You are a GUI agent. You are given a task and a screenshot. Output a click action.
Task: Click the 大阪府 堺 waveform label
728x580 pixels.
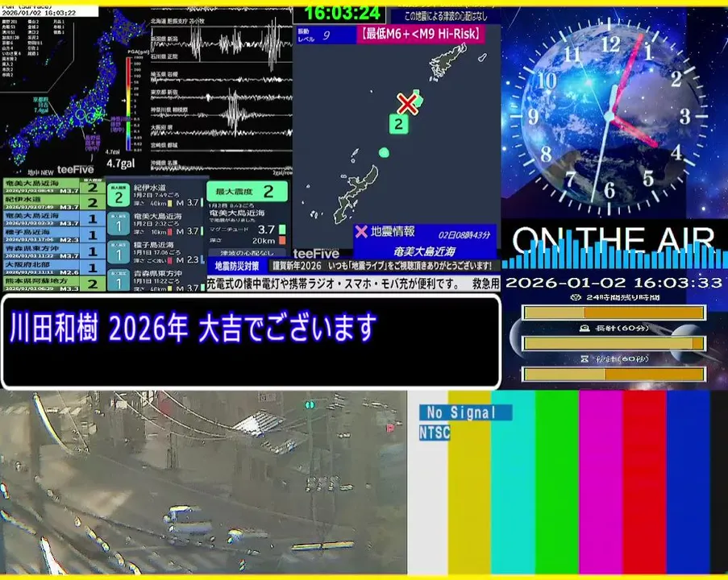(162, 127)
